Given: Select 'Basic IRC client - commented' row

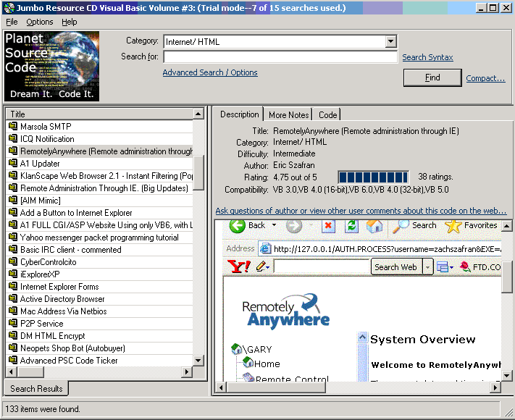Looking at the screenshot, I should [x=99, y=250].
